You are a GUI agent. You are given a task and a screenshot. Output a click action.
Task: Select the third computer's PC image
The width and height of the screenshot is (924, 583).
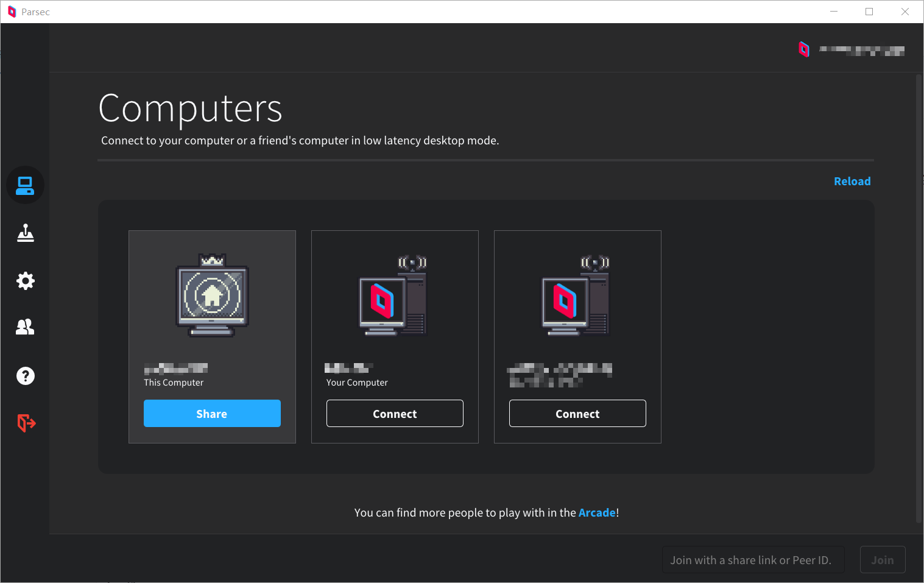(x=576, y=295)
